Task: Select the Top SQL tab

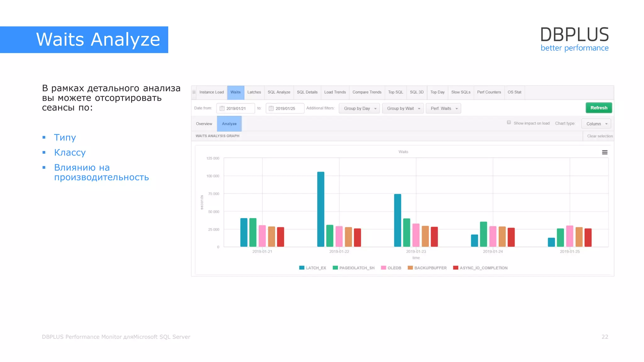Action: click(396, 92)
